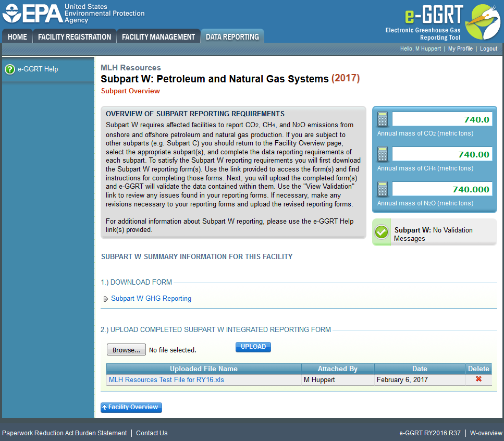This screenshot has width=504, height=441.
Task: Open the e-GGRT Help link
Action: tap(38, 69)
